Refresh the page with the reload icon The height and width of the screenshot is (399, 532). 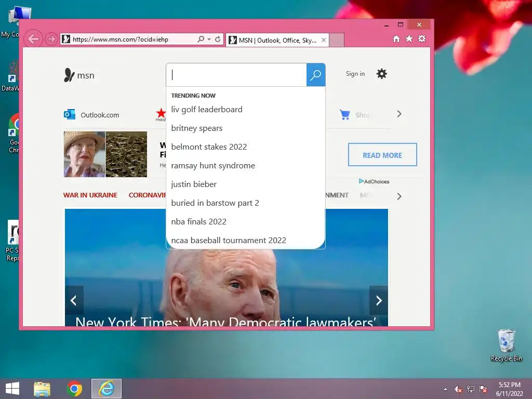click(x=218, y=39)
